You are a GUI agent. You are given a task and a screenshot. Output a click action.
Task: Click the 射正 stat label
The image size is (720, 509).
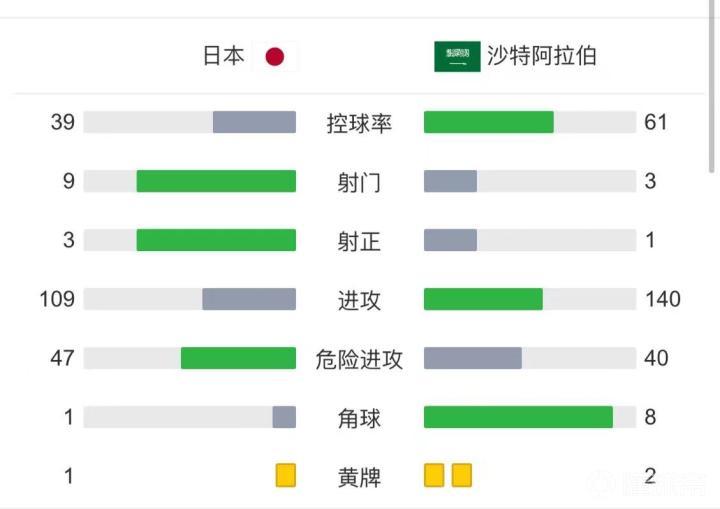tap(359, 241)
